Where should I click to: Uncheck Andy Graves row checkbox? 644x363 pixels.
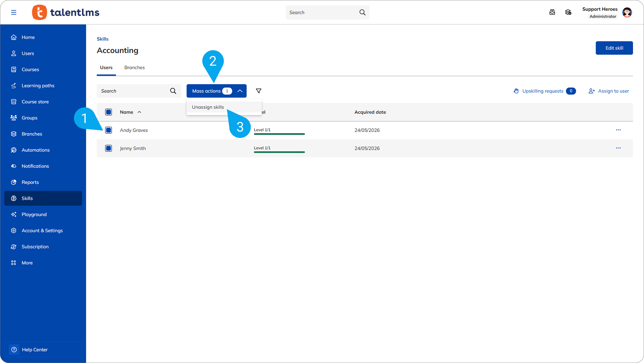(x=109, y=130)
